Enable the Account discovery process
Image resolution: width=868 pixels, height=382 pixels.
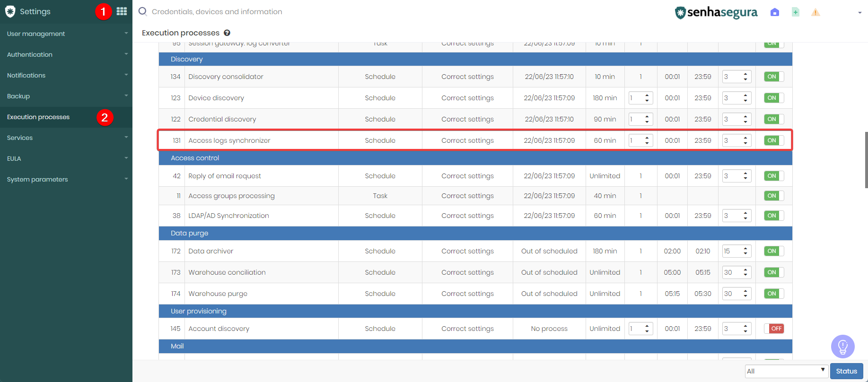point(774,329)
